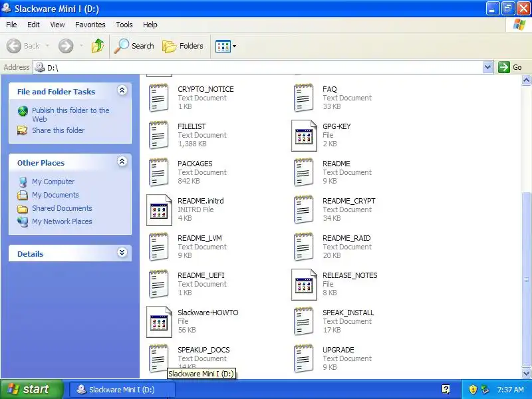Expand the Address bar dropdown

coord(487,67)
